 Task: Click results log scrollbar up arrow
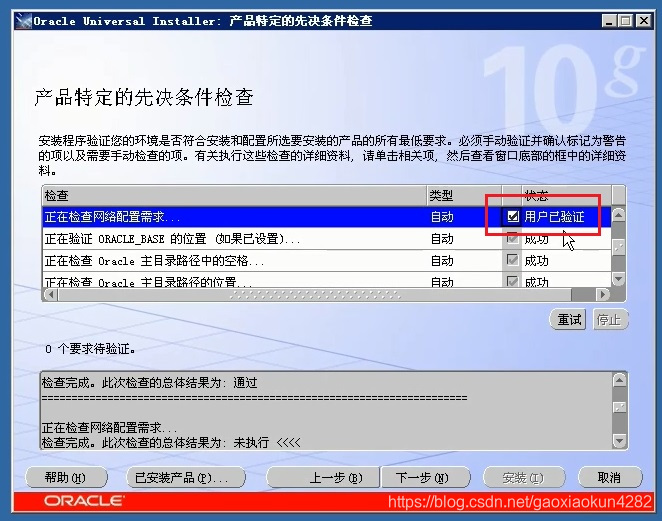[619, 380]
